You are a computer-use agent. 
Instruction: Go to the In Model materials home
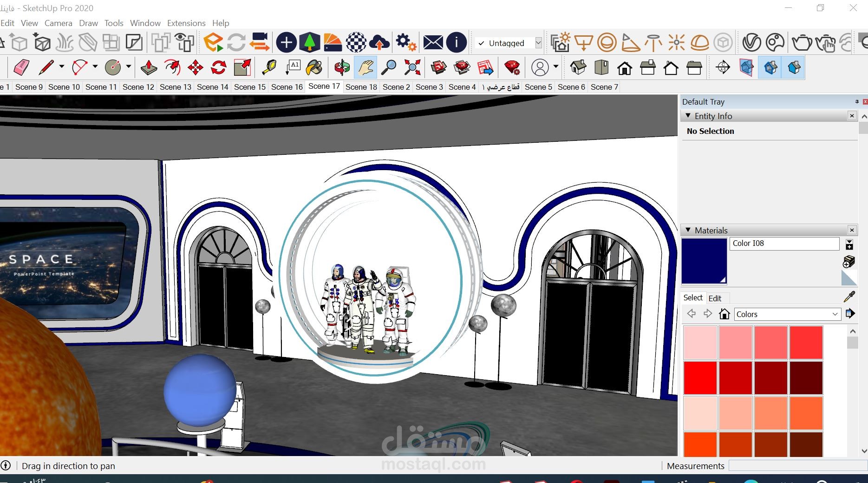point(724,314)
